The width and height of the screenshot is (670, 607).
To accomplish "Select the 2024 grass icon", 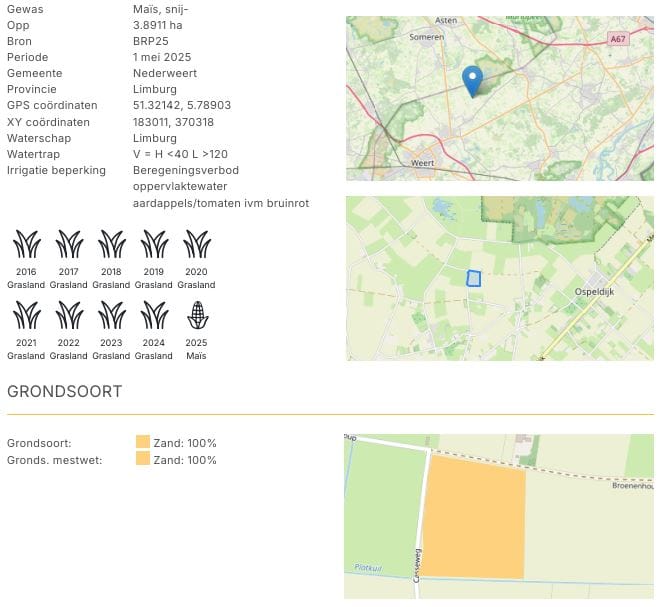I will pos(154,316).
